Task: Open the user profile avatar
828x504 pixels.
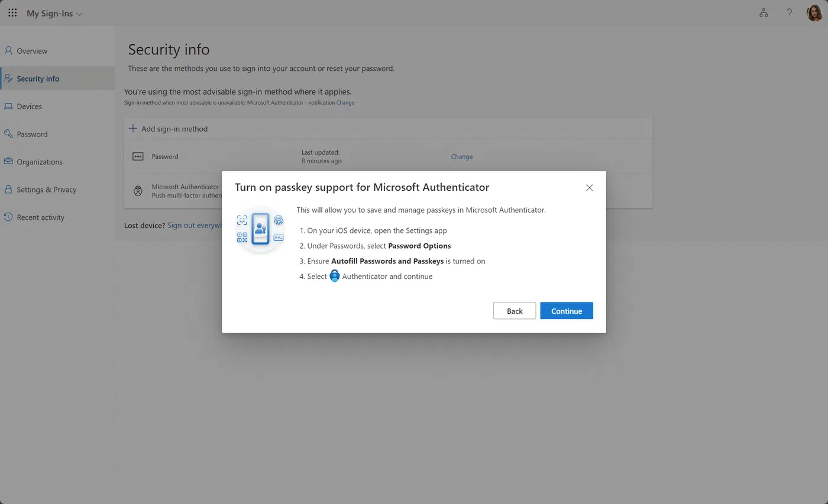Action: click(x=815, y=12)
